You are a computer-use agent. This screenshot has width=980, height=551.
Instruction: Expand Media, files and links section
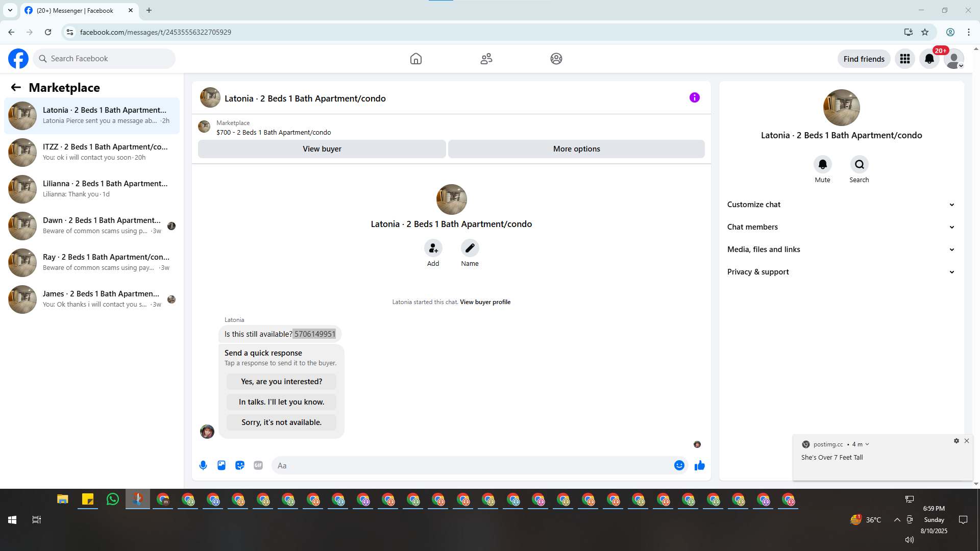pos(840,249)
